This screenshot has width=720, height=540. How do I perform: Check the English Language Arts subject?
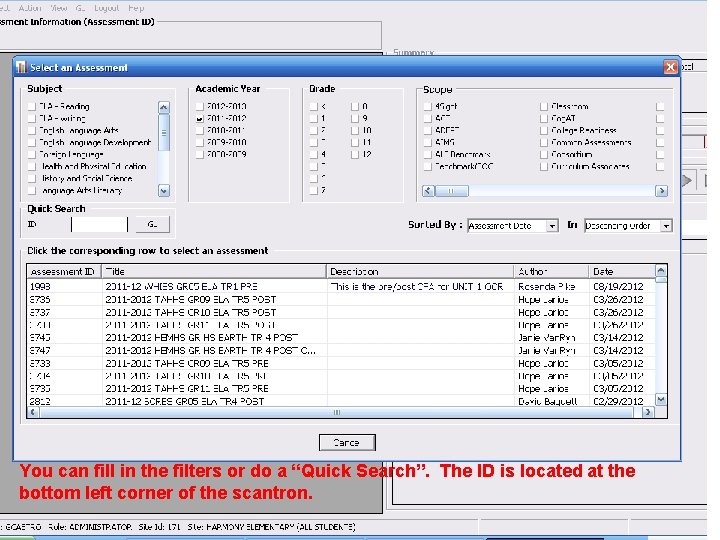[32, 130]
